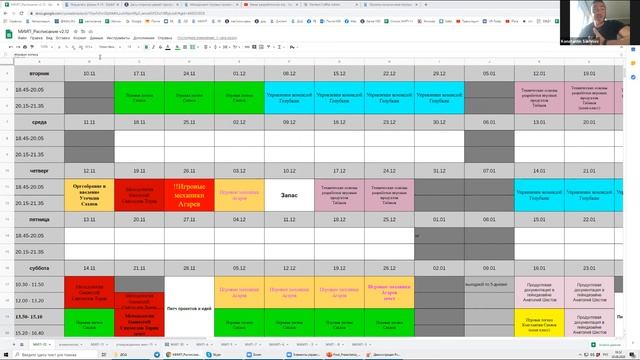Insert a comment using toolbar icon

coord(254,47)
